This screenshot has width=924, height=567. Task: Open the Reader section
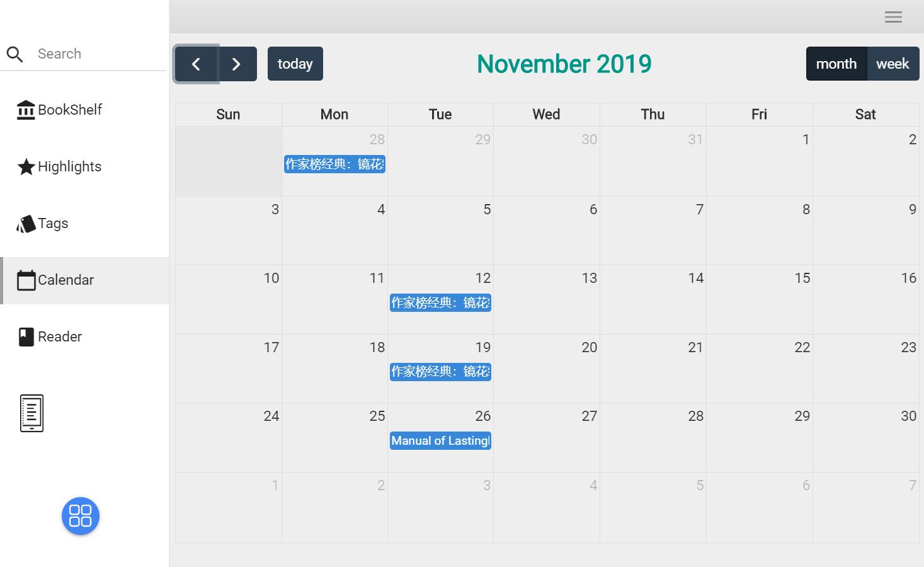click(84, 337)
